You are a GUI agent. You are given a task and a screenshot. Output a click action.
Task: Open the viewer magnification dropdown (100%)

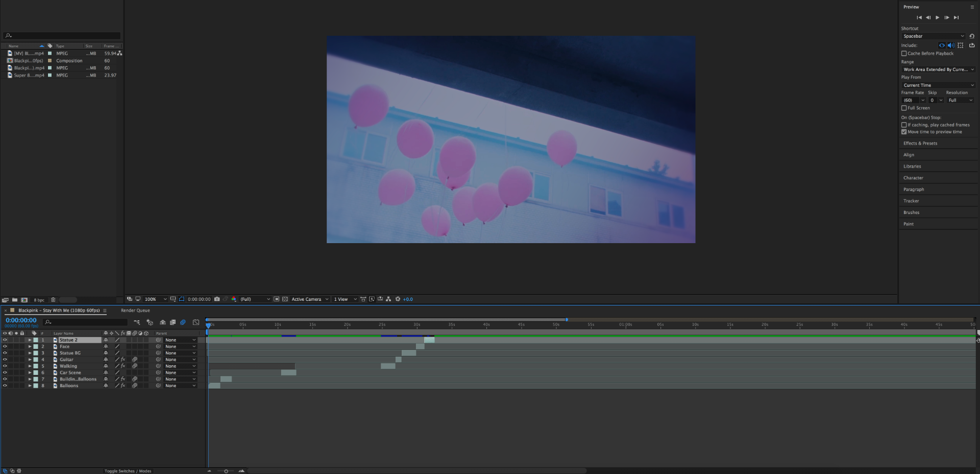click(156, 299)
